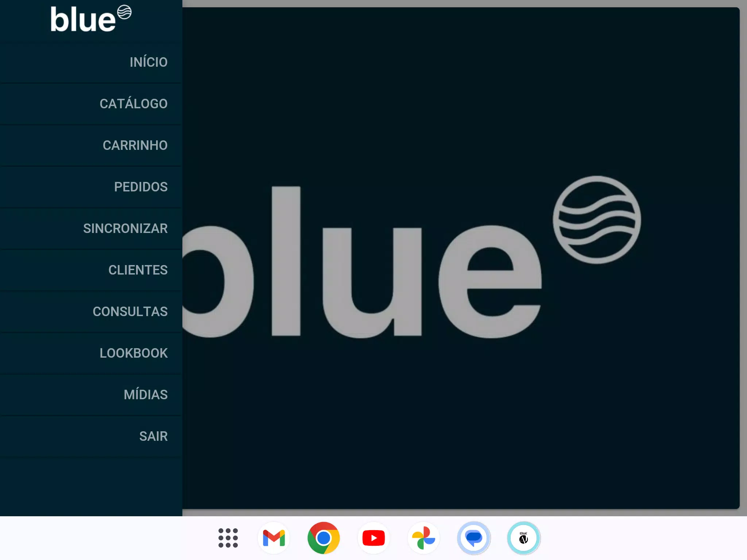Viewport: 747px width, 560px height.
Task: Open the INÍCIO menu item
Action: click(91, 62)
